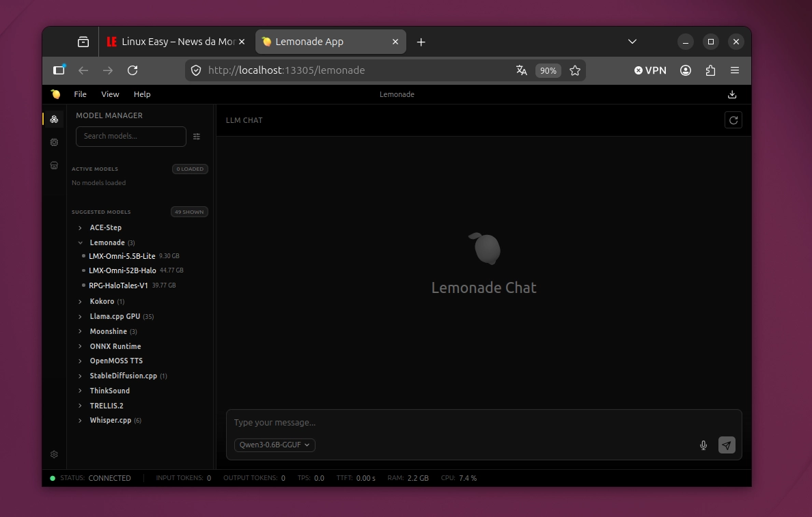Reload the browser page

[132, 70]
